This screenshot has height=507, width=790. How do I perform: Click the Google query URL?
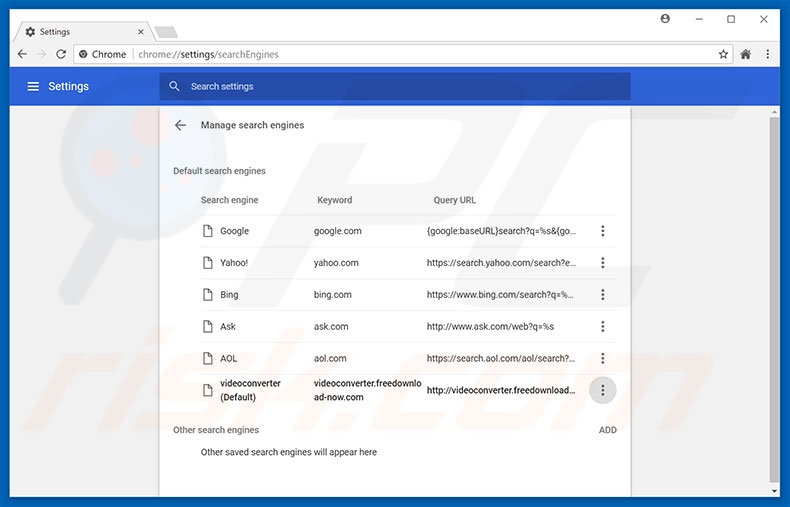point(501,231)
